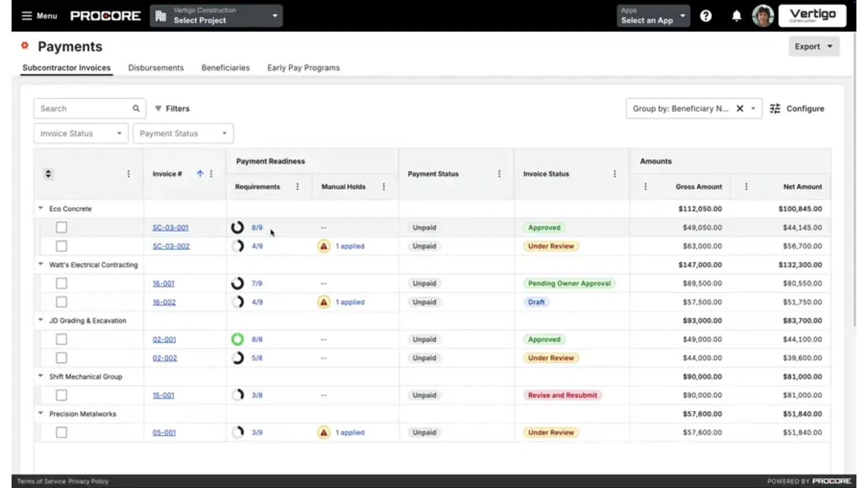Click the Payments tool icon beside the title
The height and width of the screenshot is (488, 868).
(x=25, y=45)
